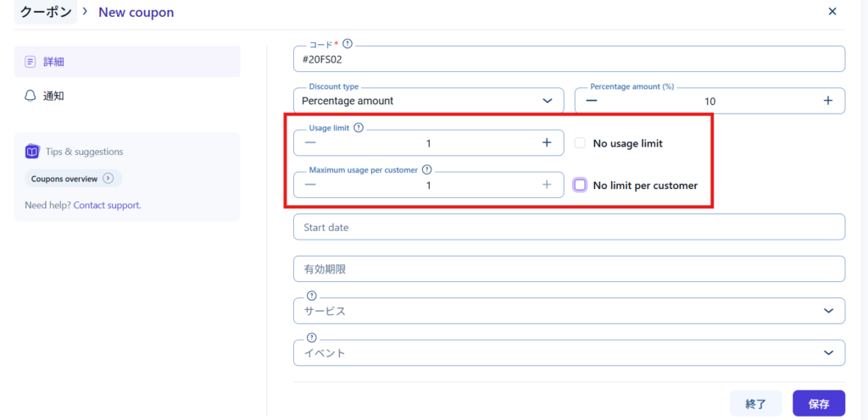Click the help icon above イベント field

312,338
